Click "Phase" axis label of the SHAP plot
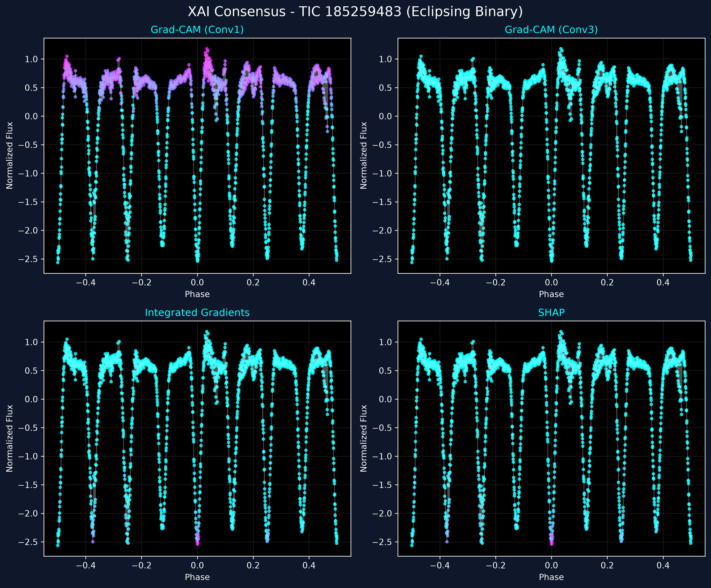Screen dimensions: 711x588 point(551,577)
